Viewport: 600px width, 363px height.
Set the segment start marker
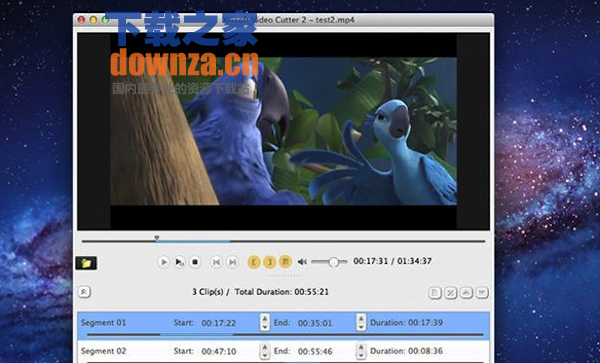coord(254,262)
